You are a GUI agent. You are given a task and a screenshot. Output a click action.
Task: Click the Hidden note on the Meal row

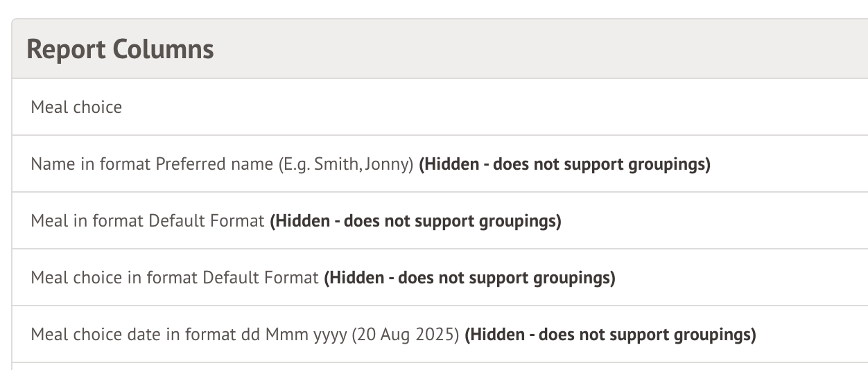coord(415,221)
